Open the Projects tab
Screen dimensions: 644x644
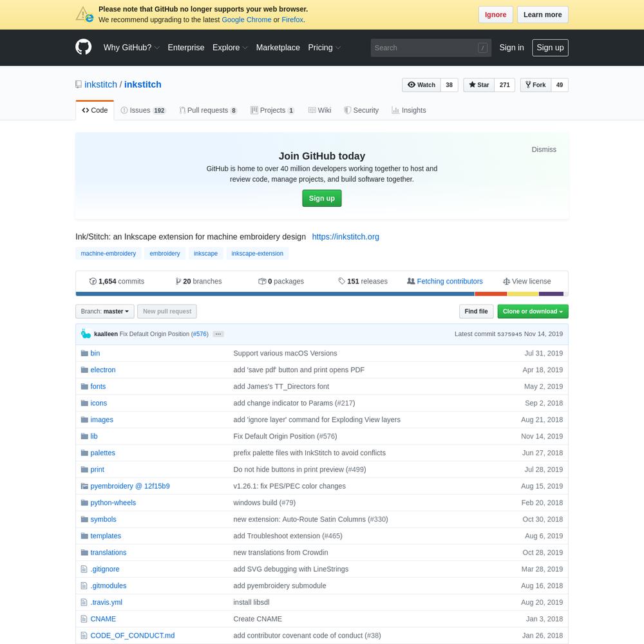coord(272,110)
